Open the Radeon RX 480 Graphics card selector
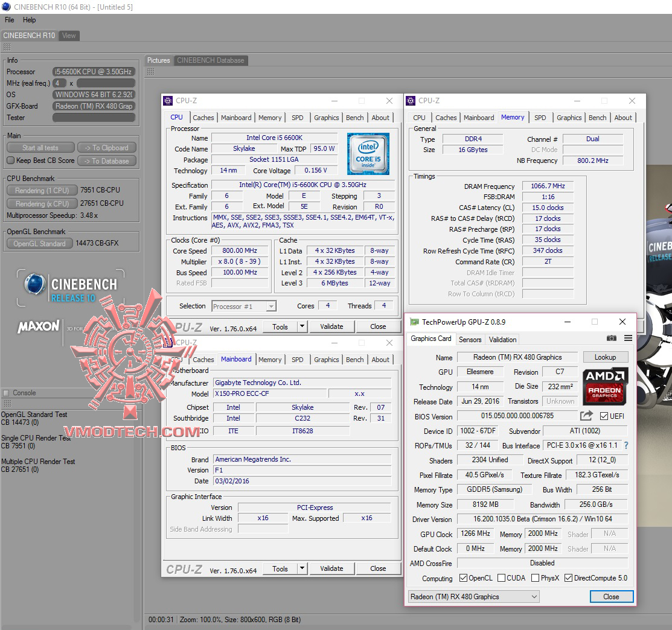Image resolution: width=672 pixels, height=630 pixels. pyautogui.click(x=473, y=597)
